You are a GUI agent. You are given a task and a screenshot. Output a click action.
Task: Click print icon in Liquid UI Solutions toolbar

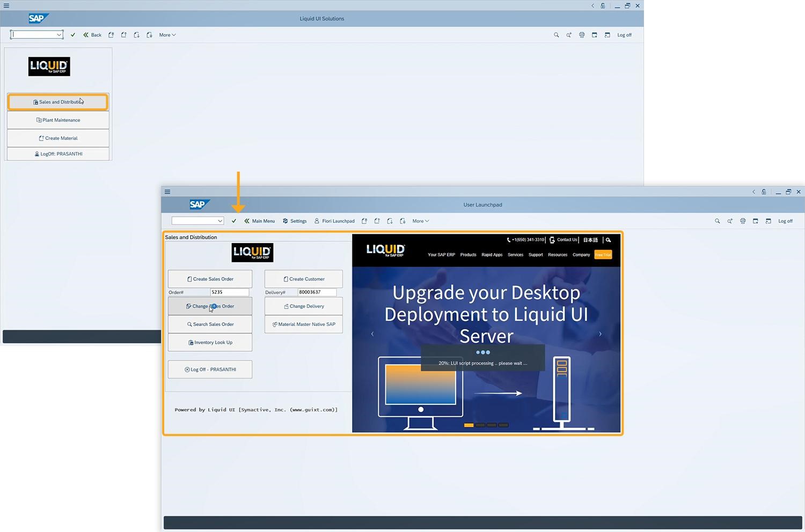pos(582,35)
